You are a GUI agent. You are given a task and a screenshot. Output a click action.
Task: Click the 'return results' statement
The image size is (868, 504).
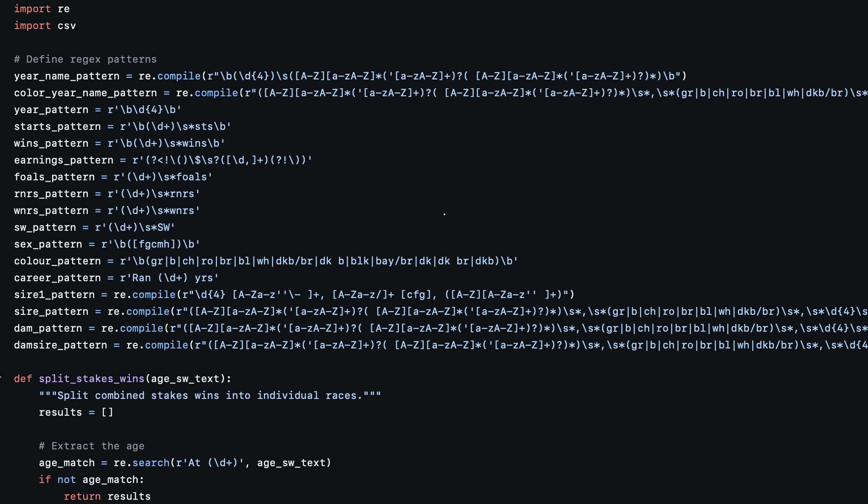point(107,496)
